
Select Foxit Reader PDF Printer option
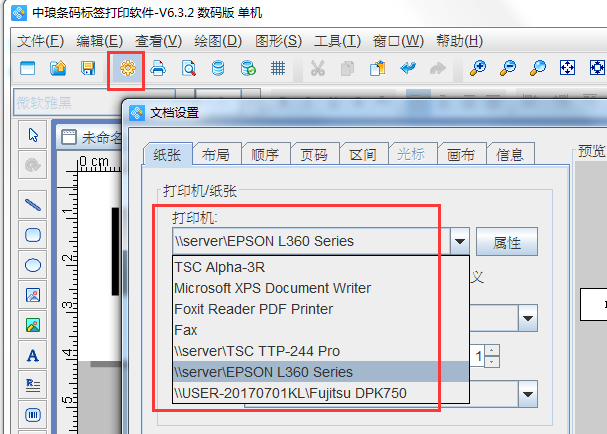[253, 309]
